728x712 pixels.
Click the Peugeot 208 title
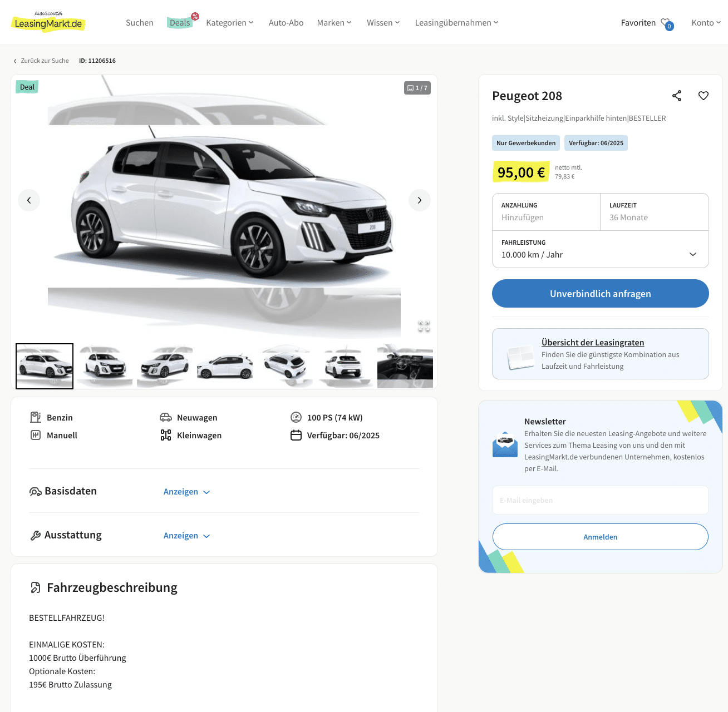pyautogui.click(x=527, y=96)
